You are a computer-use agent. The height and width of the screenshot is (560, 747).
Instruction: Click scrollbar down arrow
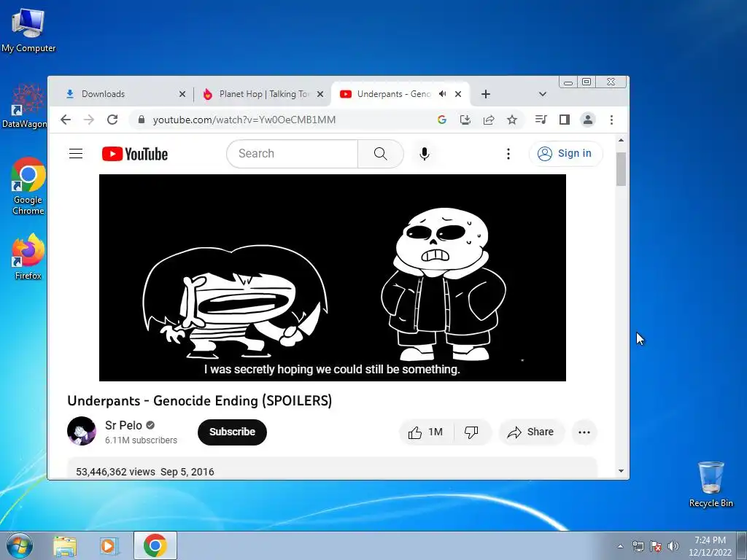[x=621, y=471]
